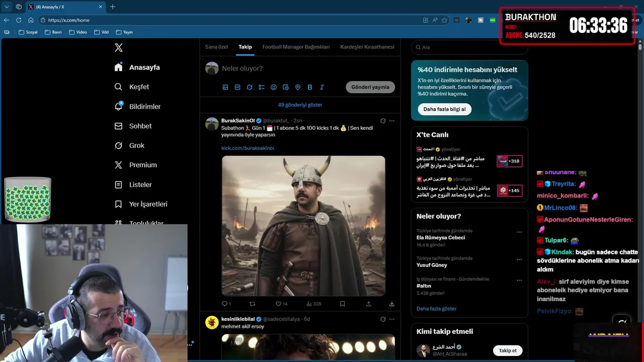
Task: Open a new browser tab
Action: (113, 7)
